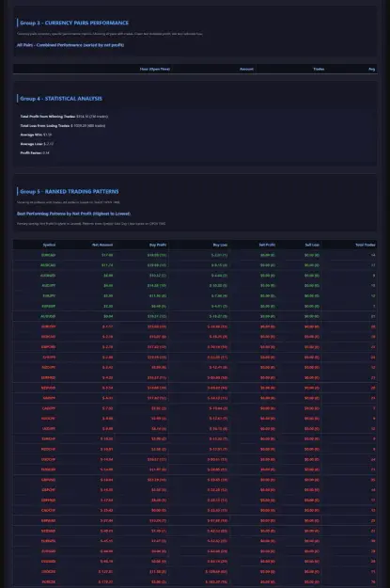Click the Sell Profit column header
This screenshot has height=588, width=390.
tap(267, 245)
